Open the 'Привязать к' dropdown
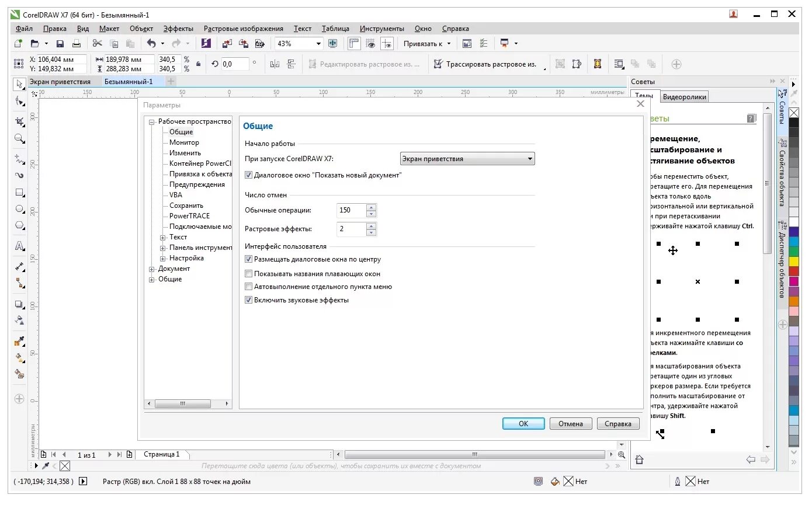The image size is (812, 505). click(x=427, y=43)
